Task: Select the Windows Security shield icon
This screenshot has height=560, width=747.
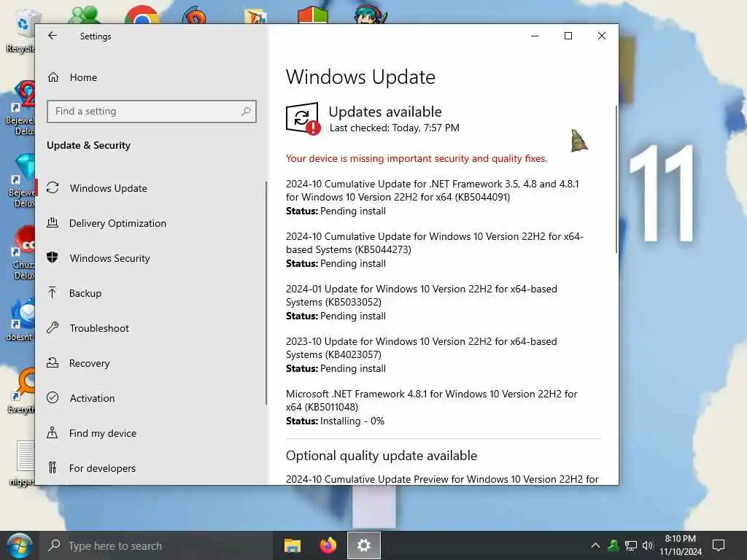Action: tap(53, 257)
